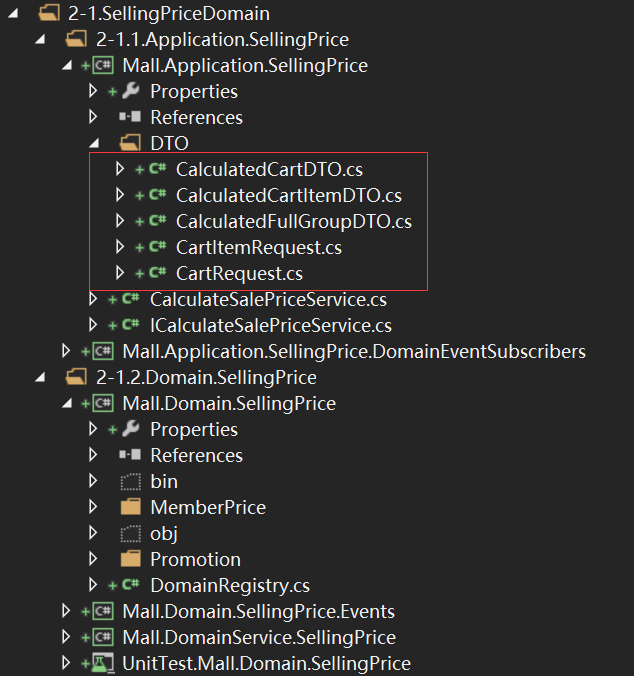634x676 pixels.
Task: Expand arrow of DomainRegistry.cs
Action: 93,585
